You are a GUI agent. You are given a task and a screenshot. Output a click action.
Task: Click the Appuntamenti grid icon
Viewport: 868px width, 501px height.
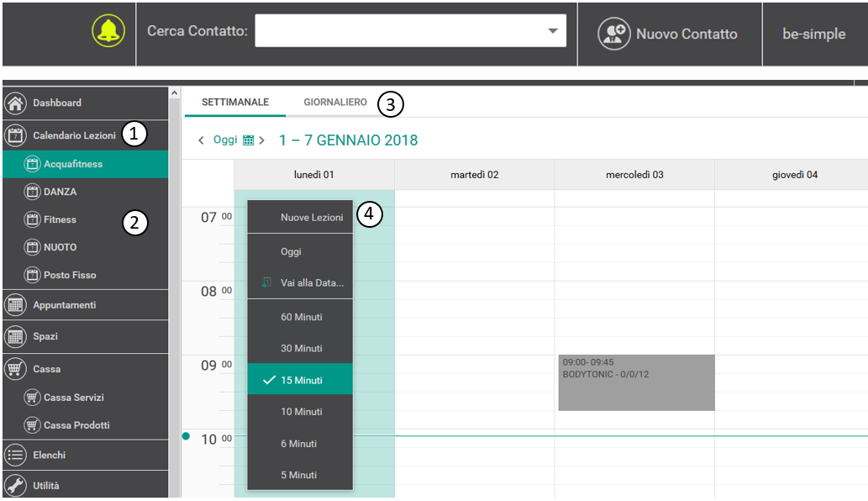(x=15, y=304)
